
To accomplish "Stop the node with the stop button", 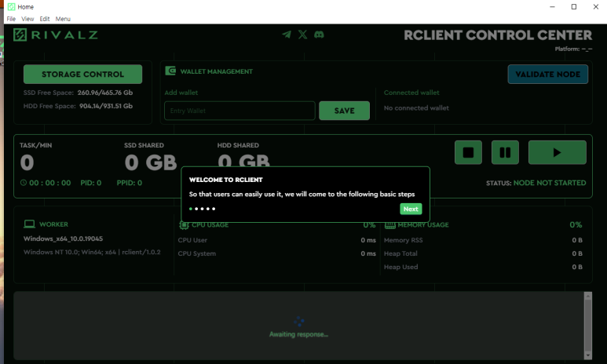I will (468, 152).
